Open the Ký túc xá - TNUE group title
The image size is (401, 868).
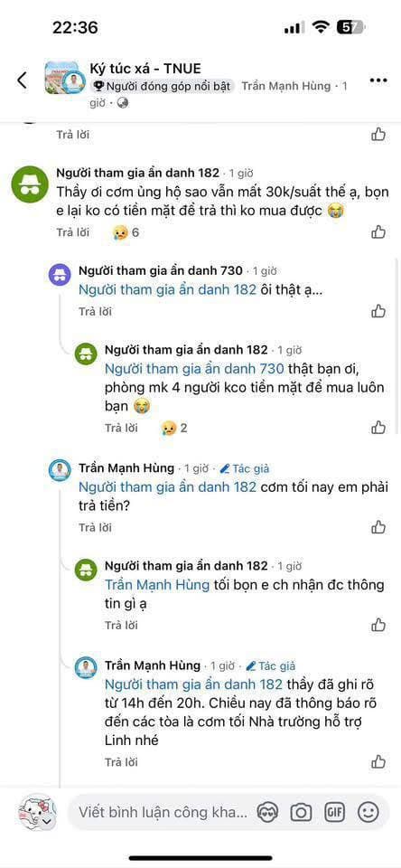(145, 69)
